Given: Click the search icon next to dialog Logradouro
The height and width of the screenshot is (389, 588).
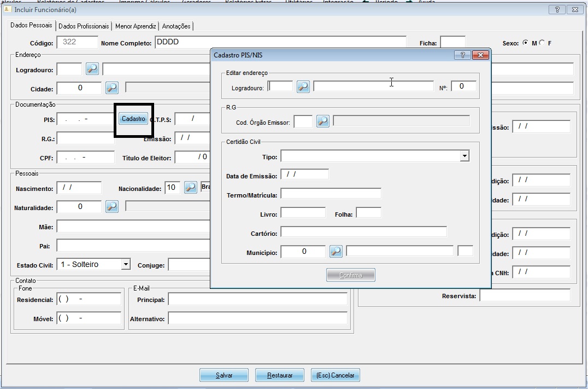Looking at the screenshot, I should click(303, 86).
